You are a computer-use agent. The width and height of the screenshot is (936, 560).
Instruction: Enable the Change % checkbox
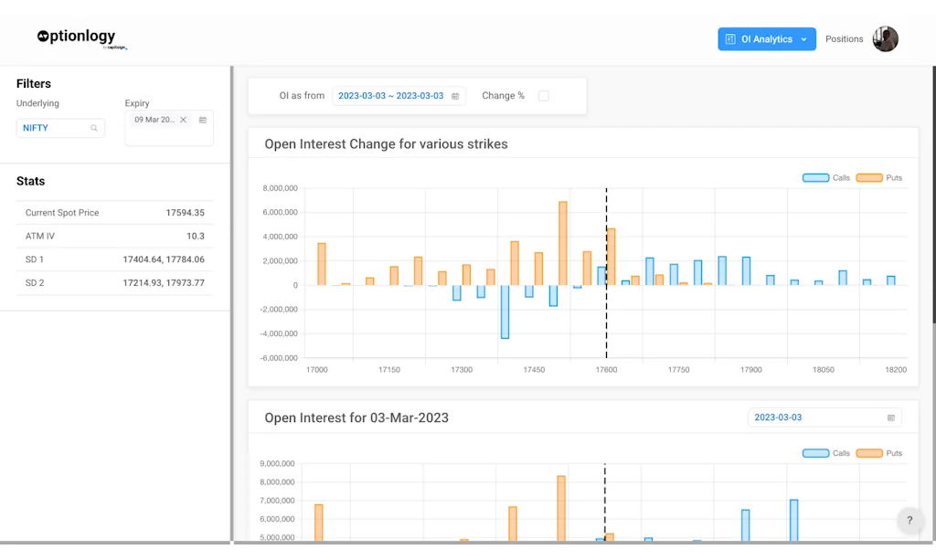click(x=544, y=95)
